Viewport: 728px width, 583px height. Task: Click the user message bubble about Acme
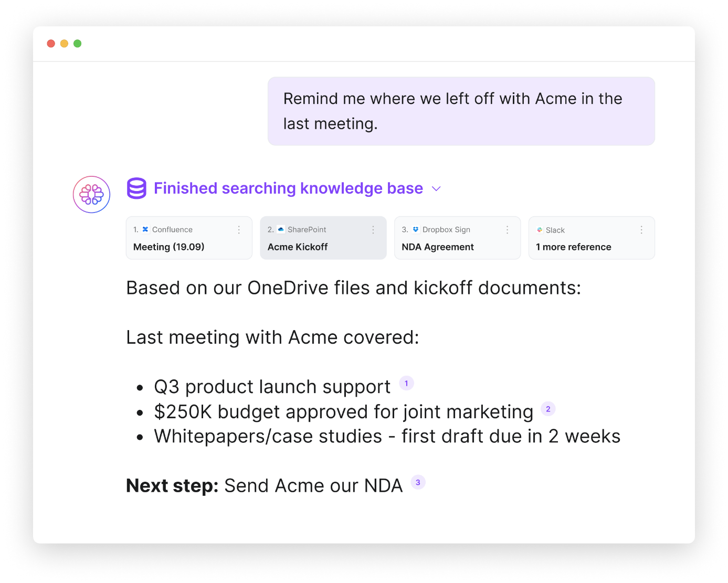click(x=461, y=111)
